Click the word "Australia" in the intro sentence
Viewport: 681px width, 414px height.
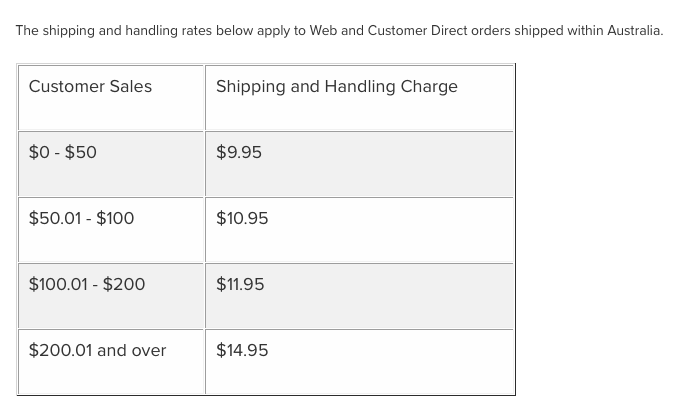pyautogui.click(x=634, y=31)
